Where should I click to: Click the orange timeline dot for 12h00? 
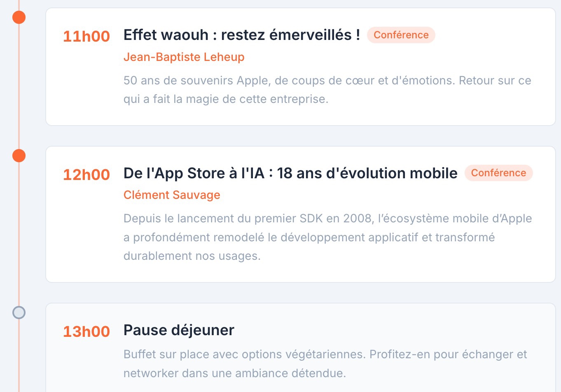click(19, 156)
